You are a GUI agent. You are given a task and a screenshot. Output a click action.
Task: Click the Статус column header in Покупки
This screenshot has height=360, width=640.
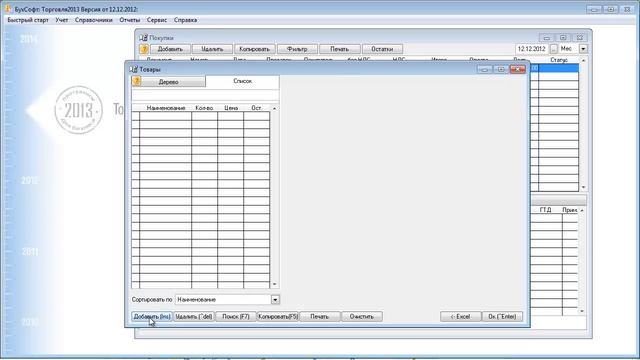click(x=559, y=60)
